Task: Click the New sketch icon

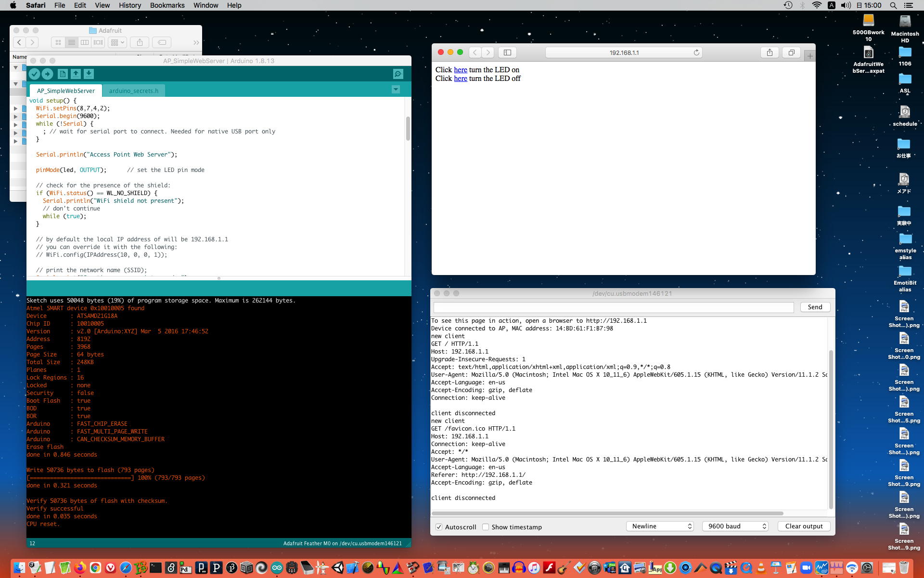Action: pyautogui.click(x=62, y=74)
